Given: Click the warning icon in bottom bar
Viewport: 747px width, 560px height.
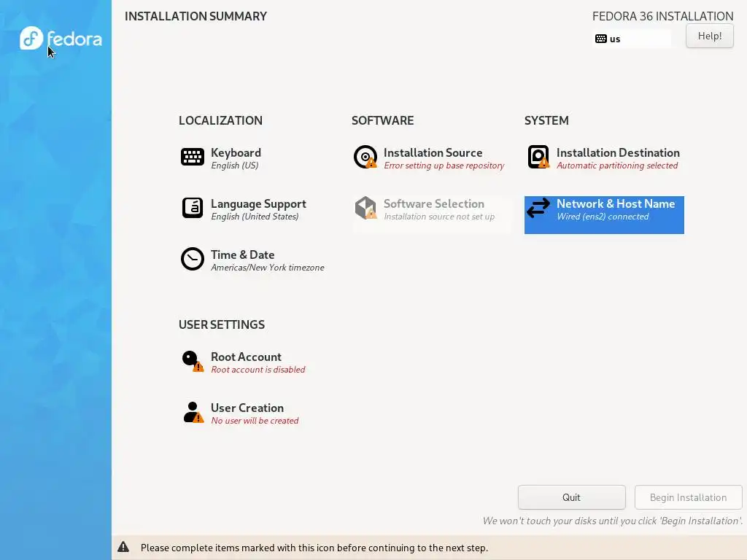Looking at the screenshot, I should 123,547.
